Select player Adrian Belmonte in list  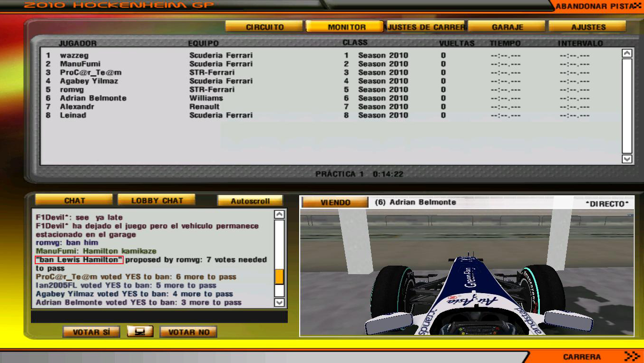pos(93,98)
